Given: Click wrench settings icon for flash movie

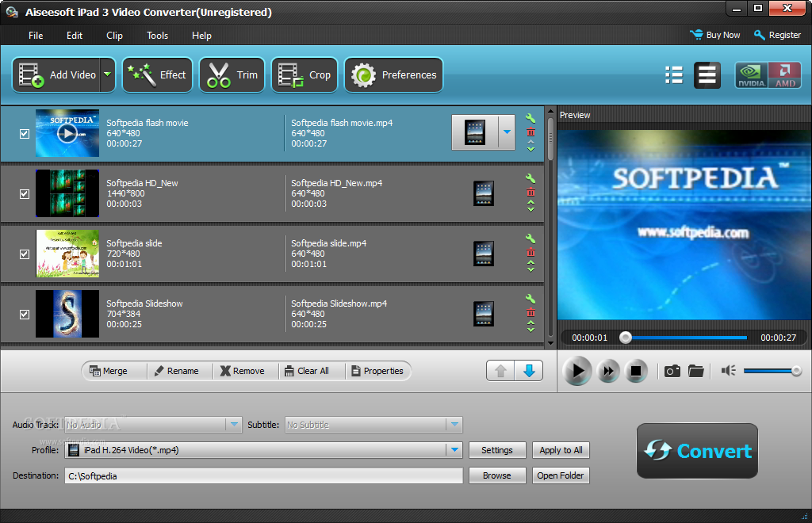Looking at the screenshot, I should tap(530, 118).
